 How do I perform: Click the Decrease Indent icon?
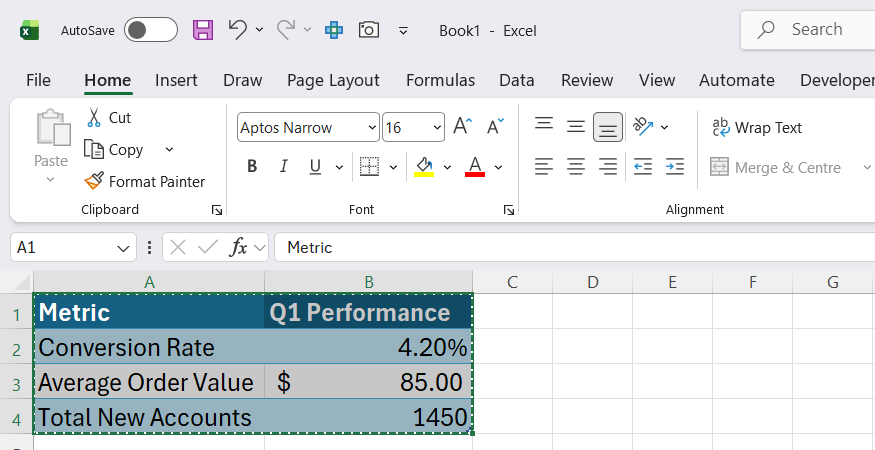(x=643, y=166)
